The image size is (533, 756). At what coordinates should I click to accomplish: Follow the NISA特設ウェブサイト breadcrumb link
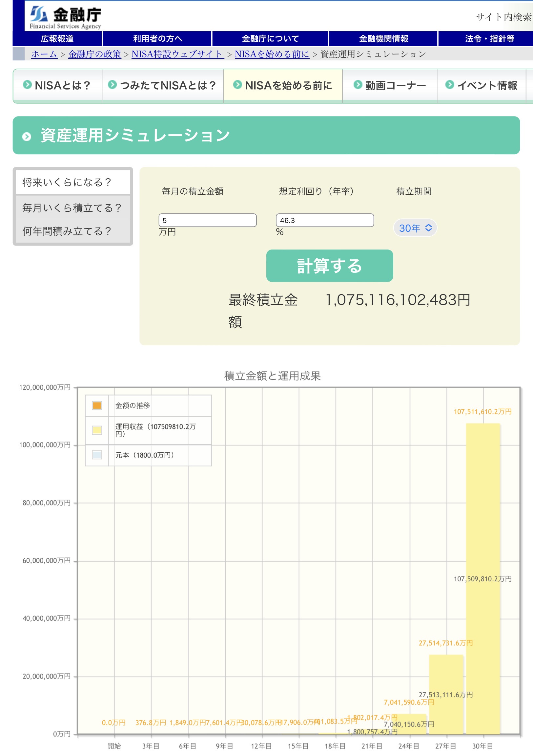coord(178,54)
